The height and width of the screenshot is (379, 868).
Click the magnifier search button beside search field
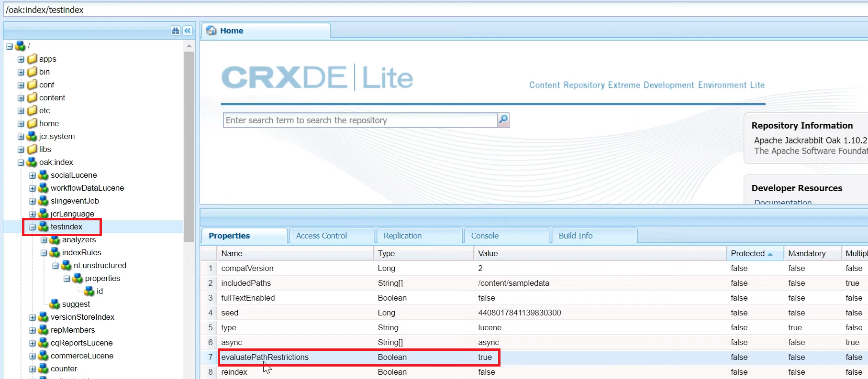pos(503,120)
